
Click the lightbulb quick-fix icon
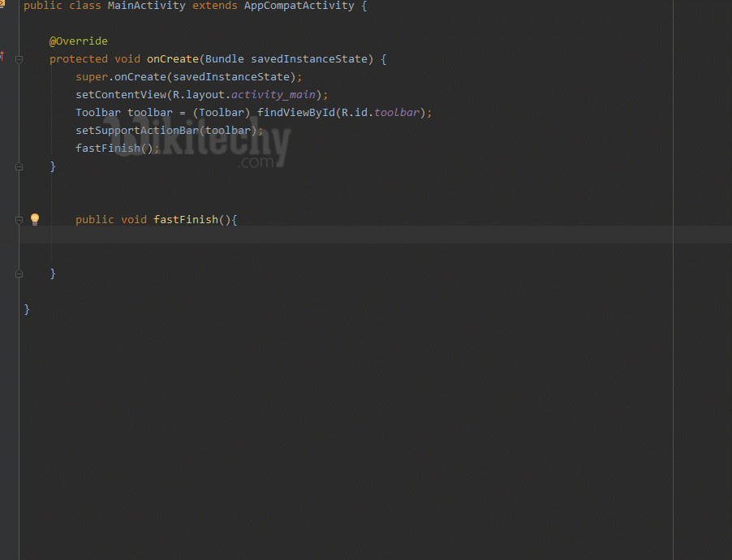pos(35,219)
